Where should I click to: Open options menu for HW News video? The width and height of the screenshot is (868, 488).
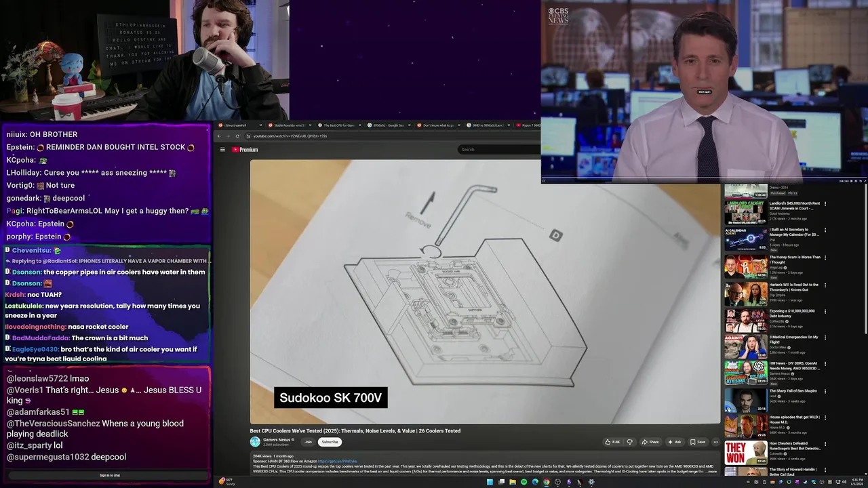pyautogui.click(x=825, y=364)
